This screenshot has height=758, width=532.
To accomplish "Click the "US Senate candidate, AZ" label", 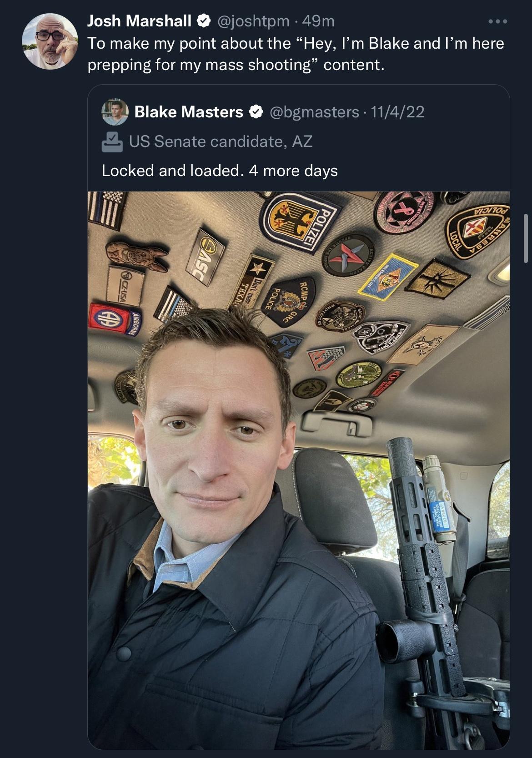I will [x=221, y=142].
